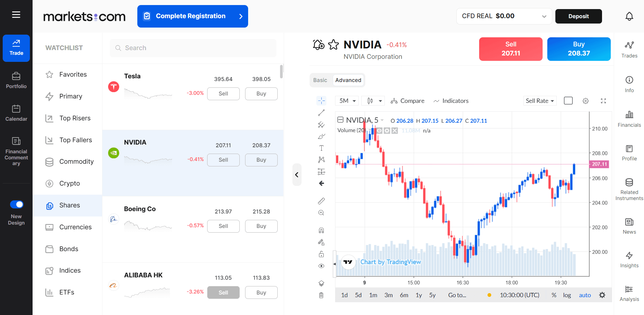Open the Financials panel
Screen dimensions: 644x315
pyautogui.click(x=629, y=119)
